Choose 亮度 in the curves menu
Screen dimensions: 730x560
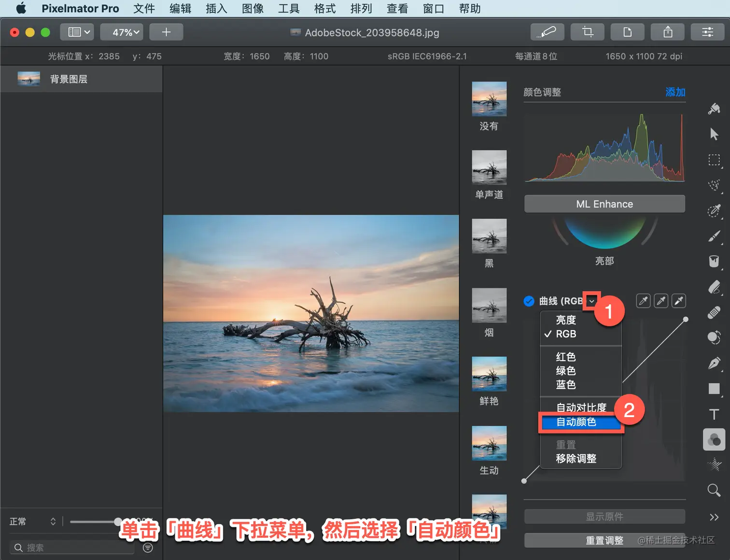coord(581,320)
